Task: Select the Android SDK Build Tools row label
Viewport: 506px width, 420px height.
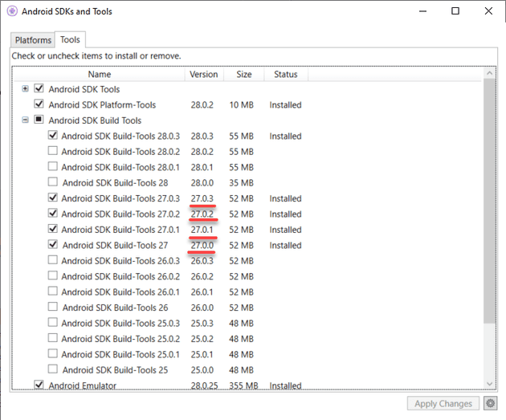Action: click(x=95, y=120)
